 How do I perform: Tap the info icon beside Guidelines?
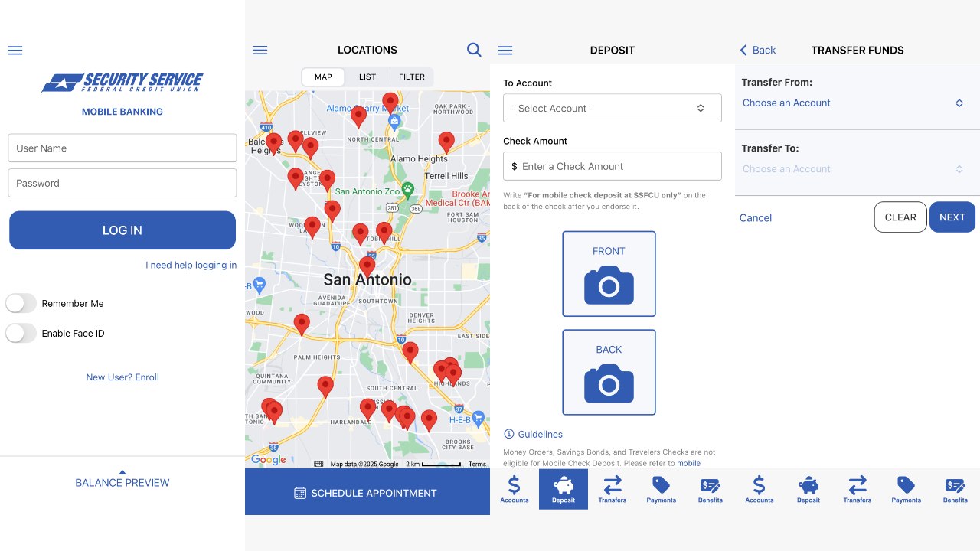[x=509, y=434]
